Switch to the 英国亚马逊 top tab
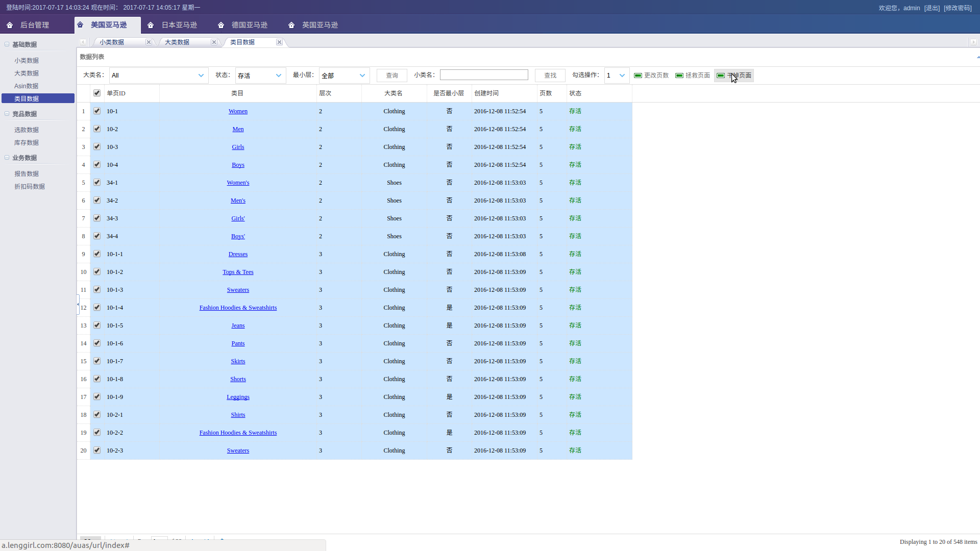This screenshot has width=980, height=551. [x=320, y=25]
